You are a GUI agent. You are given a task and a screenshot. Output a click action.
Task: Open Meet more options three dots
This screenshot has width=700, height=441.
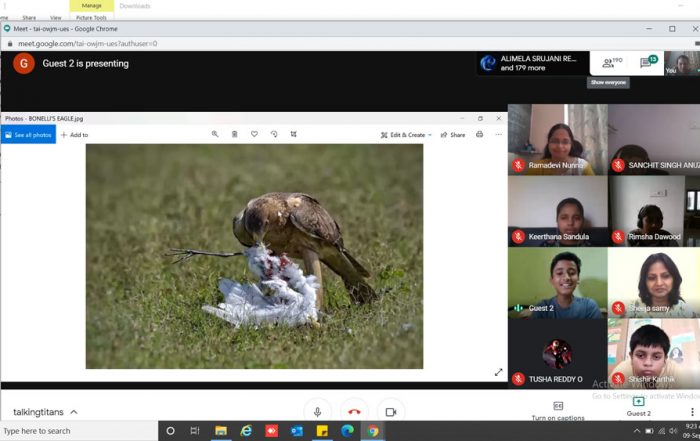coord(692,412)
